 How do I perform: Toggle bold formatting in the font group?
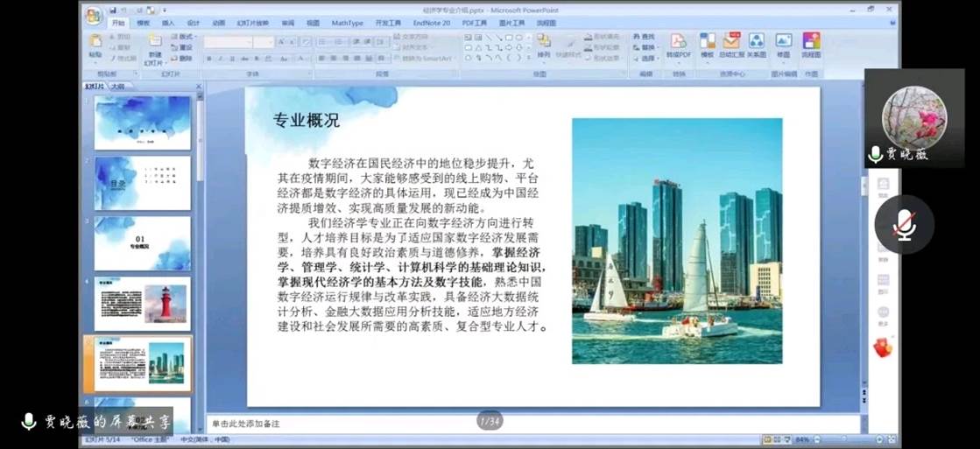pos(209,59)
